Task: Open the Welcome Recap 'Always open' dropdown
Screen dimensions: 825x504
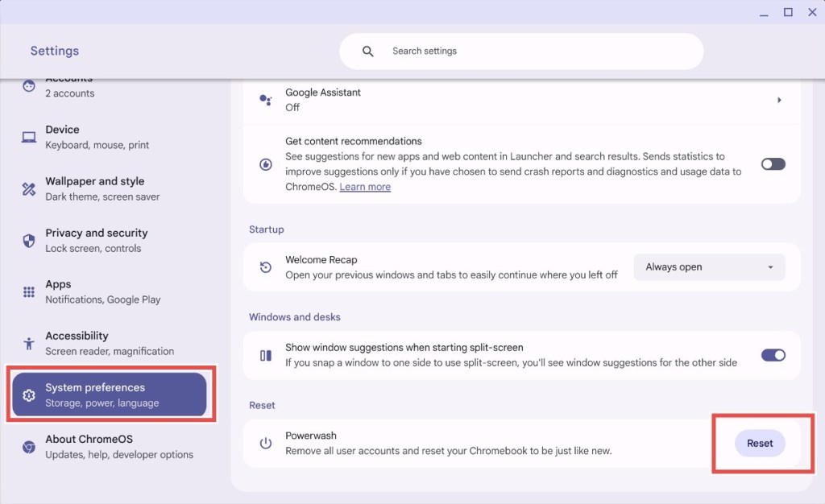Action: pos(709,267)
